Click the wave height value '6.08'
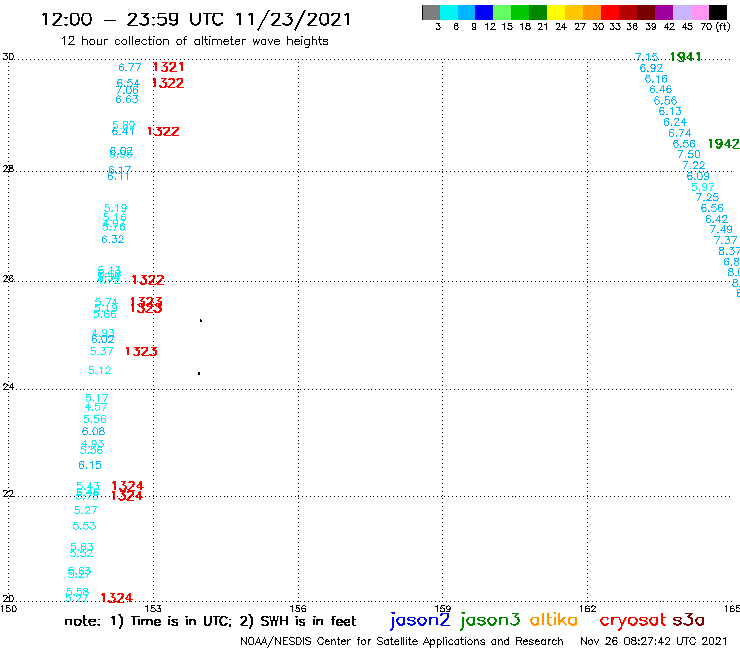The image size is (740, 650). coord(93,431)
